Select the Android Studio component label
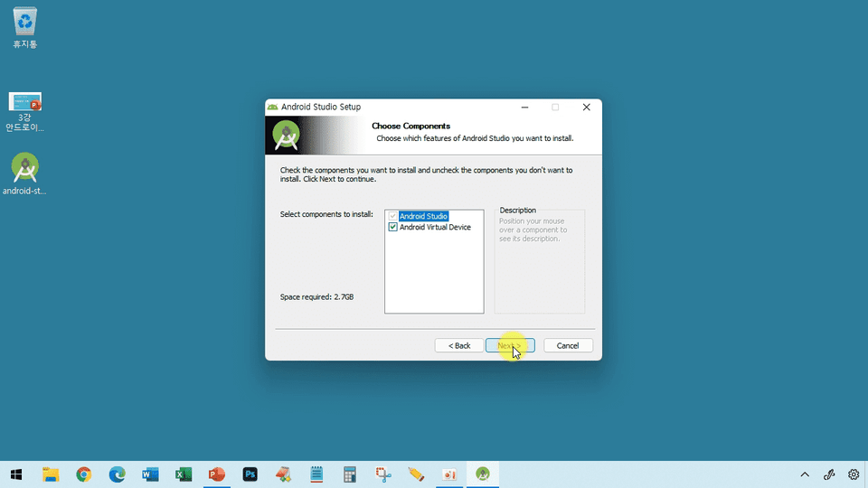Screen dimensions: 868x488 tap(423, 216)
